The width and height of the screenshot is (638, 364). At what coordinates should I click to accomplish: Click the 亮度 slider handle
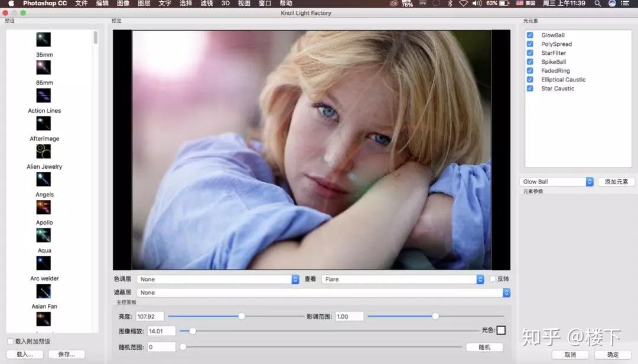click(x=241, y=316)
